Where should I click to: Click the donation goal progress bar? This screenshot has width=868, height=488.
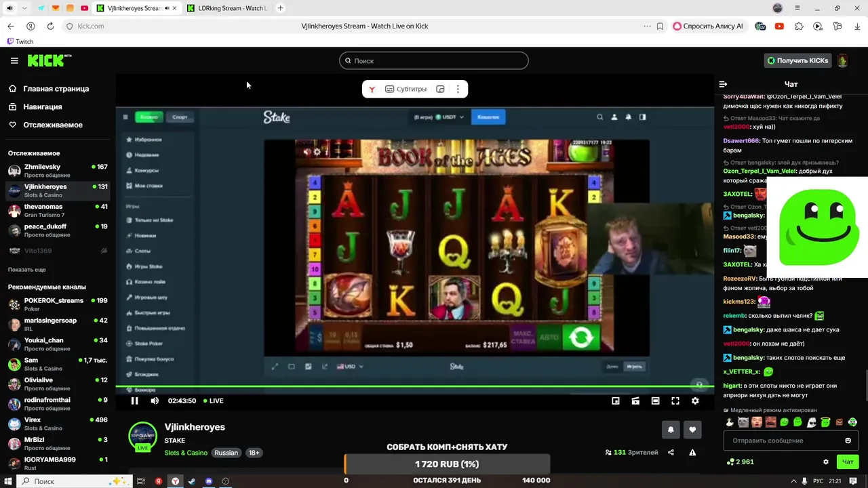(x=447, y=464)
